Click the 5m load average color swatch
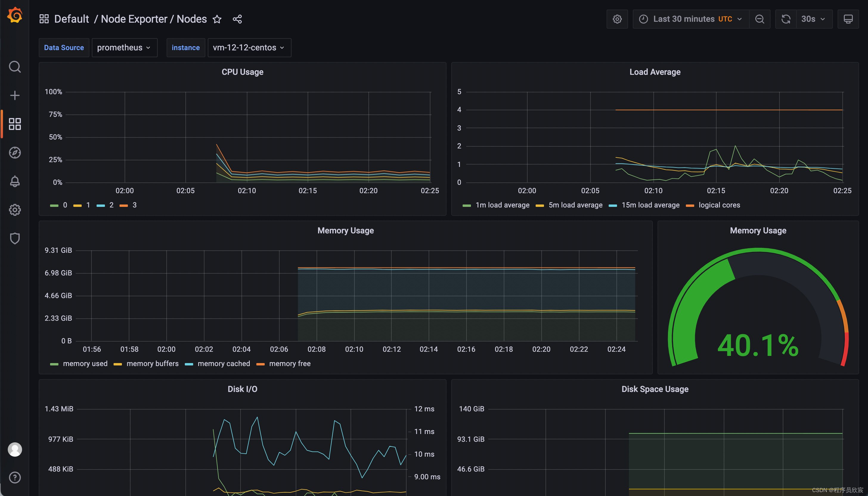The image size is (868, 496). (540, 205)
